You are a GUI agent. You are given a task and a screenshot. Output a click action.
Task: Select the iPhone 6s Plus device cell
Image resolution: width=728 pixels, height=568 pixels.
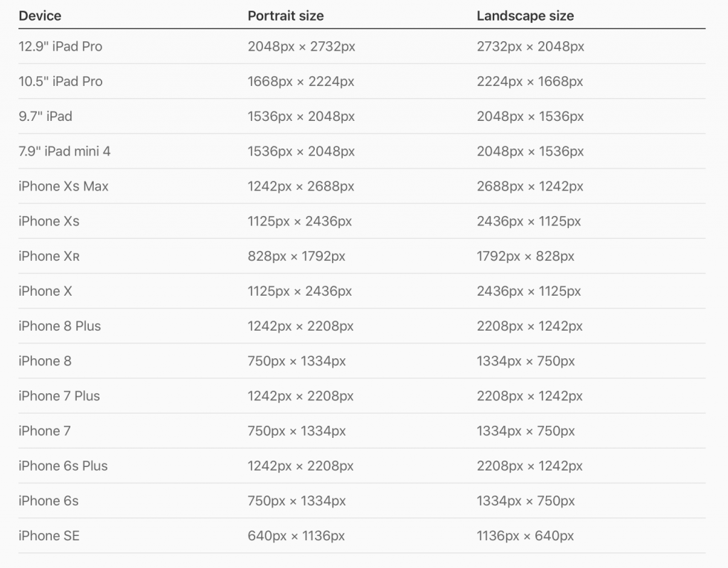[x=63, y=466]
